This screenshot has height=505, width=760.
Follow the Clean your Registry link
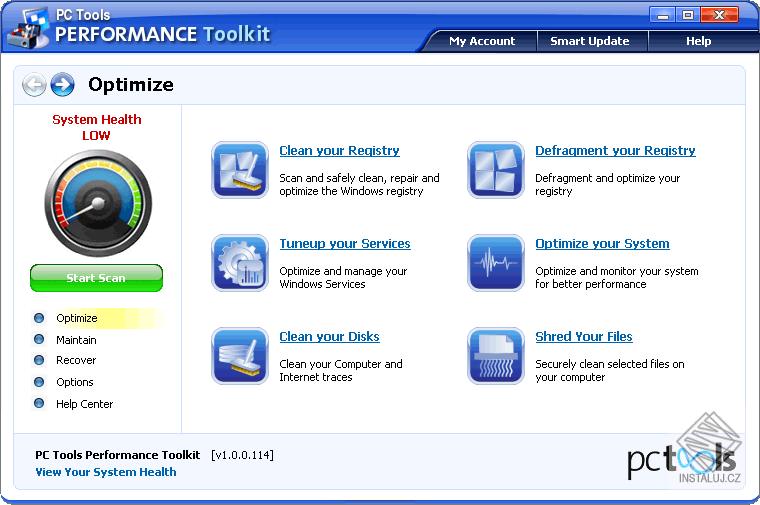coord(339,151)
